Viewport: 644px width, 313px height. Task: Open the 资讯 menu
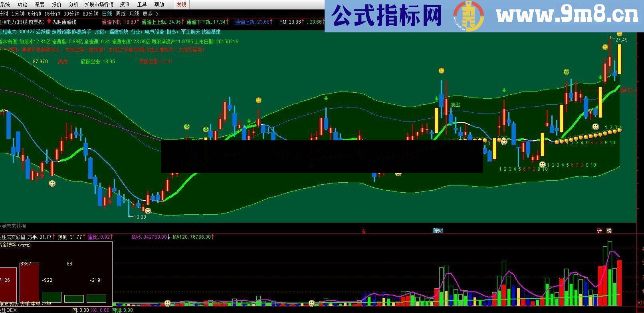[x=125, y=4]
